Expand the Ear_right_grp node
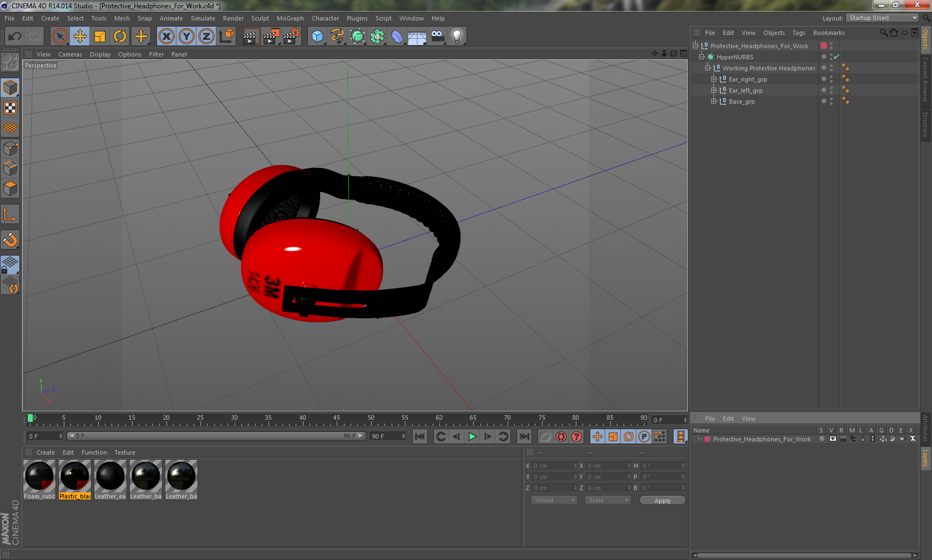This screenshot has width=932, height=560. pos(714,79)
